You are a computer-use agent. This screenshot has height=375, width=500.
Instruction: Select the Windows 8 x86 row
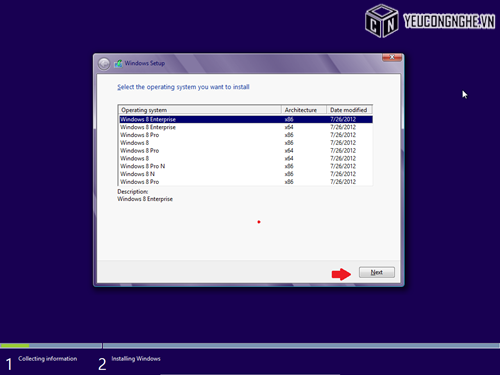(x=246, y=143)
